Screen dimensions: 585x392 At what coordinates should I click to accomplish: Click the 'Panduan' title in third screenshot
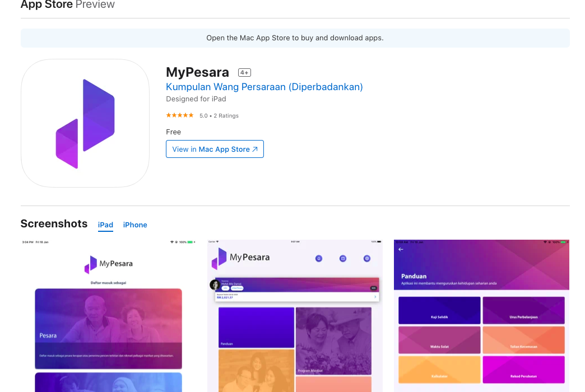pyautogui.click(x=414, y=277)
